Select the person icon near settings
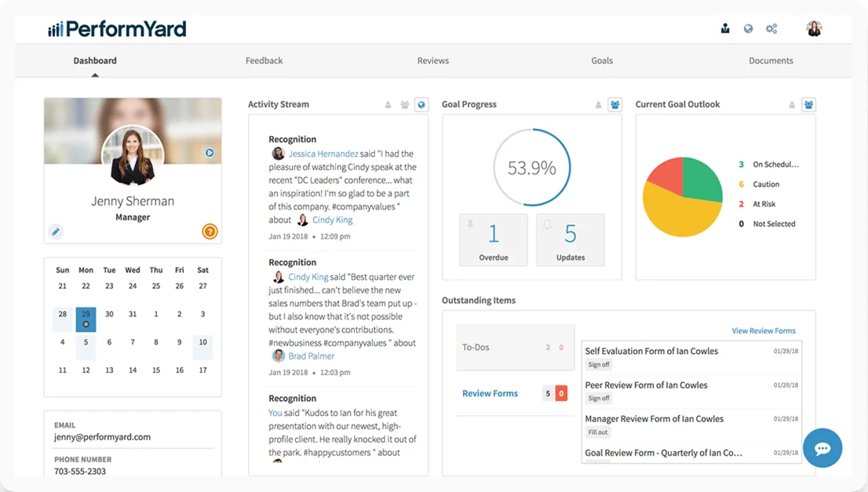The height and width of the screenshot is (492, 868). click(x=724, y=28)
